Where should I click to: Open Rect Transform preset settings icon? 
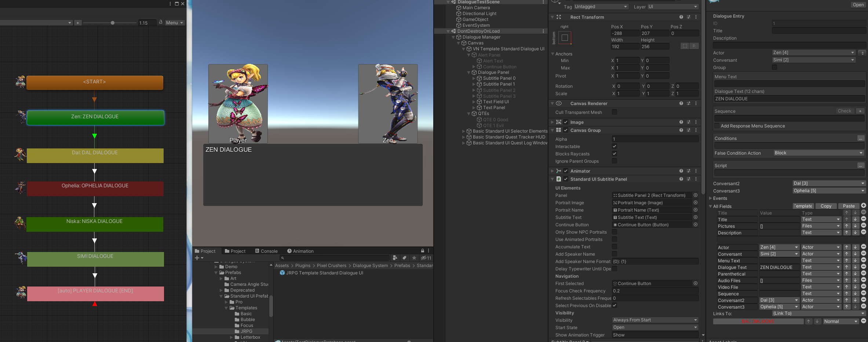click(x=688, y=17)
